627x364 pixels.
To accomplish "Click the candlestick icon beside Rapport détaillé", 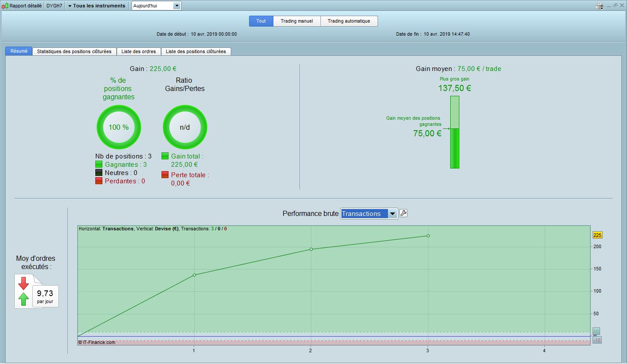I will pos(5,6).
